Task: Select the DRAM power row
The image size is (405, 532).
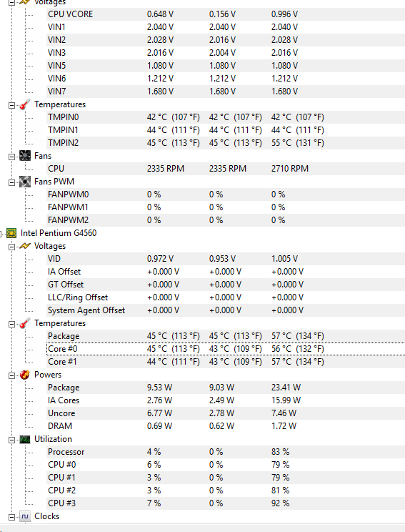Action: [x=226, y=426]
